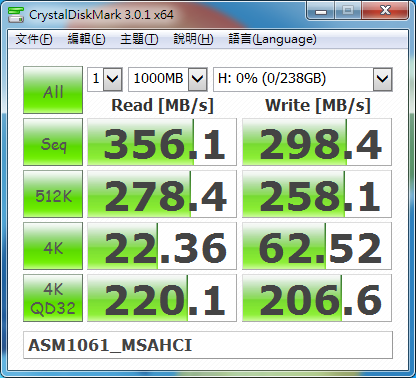
Task: Click the Read [MB/s] column header
Action: (162, 105)
